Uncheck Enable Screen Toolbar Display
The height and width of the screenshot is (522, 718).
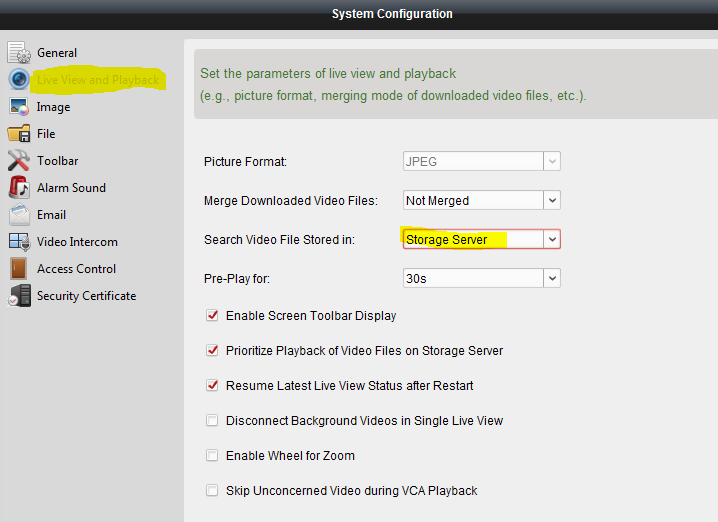click(212, 316)
